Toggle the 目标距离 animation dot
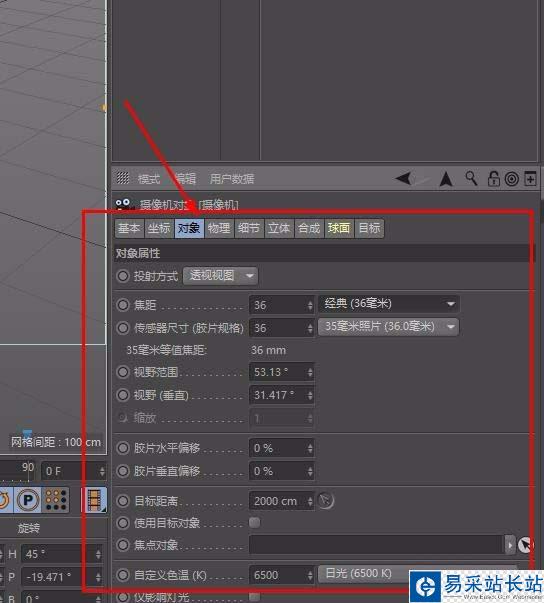This screenshot has width=544, height=603. point(123,501)
